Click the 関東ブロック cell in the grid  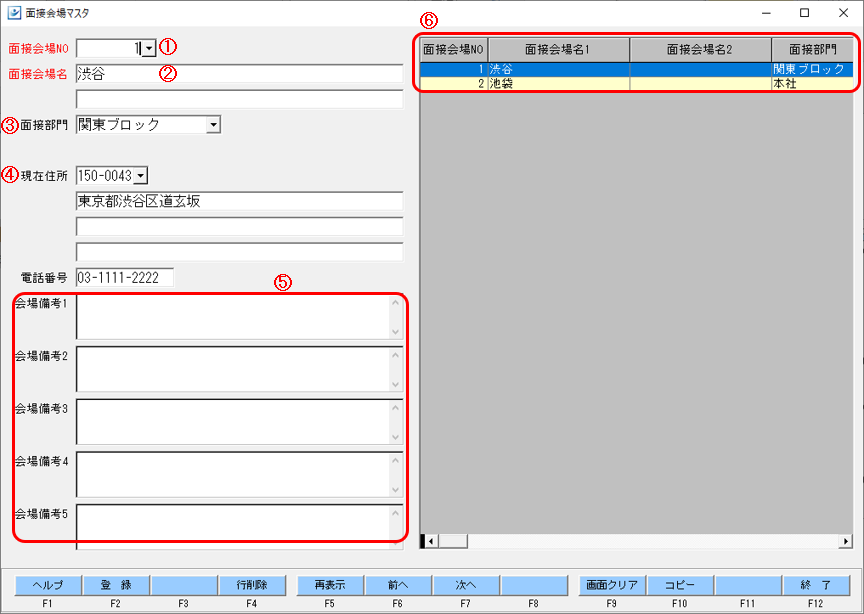point(812,69)
